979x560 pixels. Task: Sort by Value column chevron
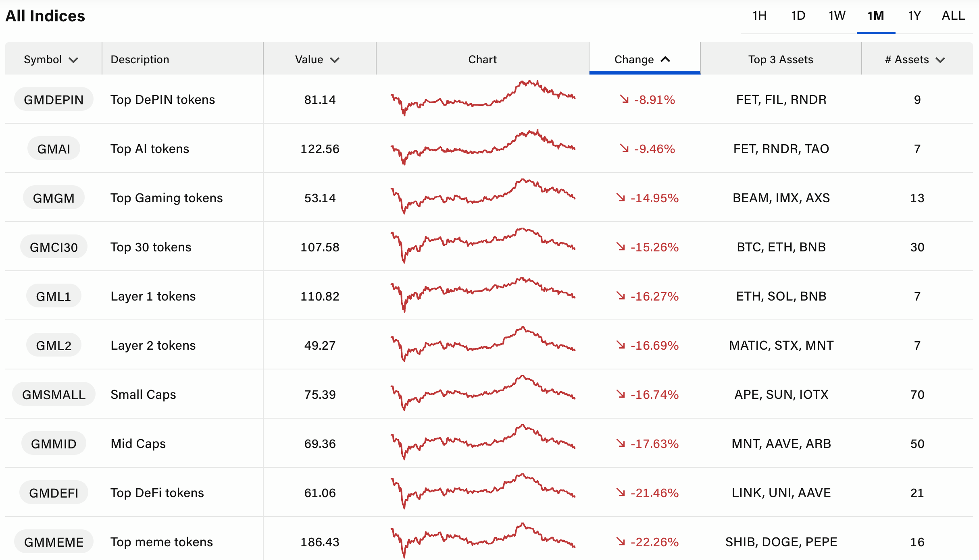pyautogui.click(x=335, y=60)
